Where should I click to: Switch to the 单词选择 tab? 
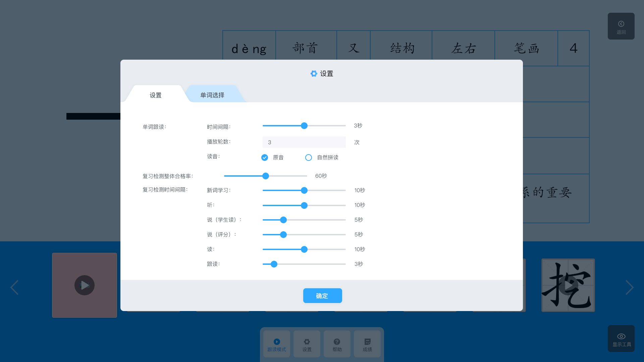[212, 95]
